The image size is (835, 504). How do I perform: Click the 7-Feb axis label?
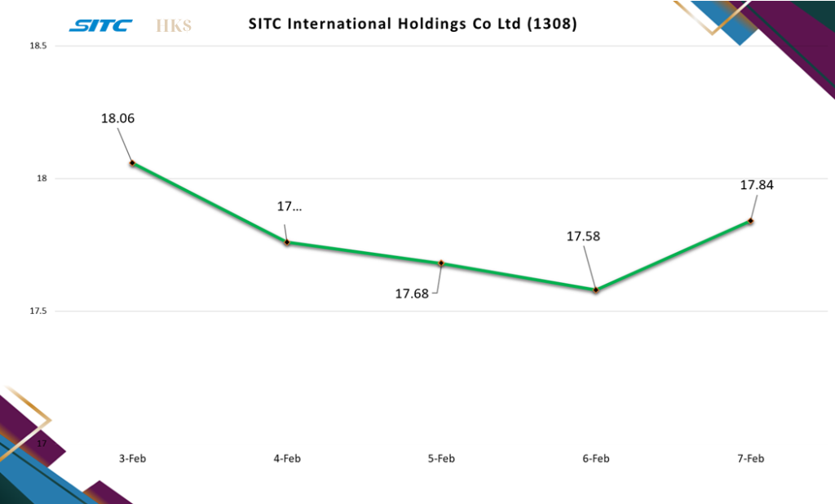pos(750,458)
